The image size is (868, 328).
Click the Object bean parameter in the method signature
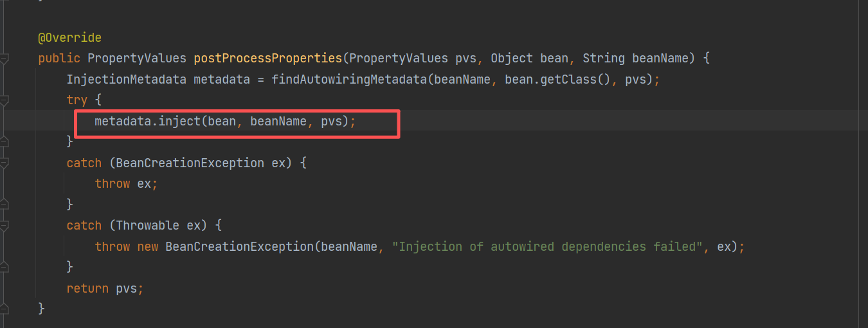(530, 59)
